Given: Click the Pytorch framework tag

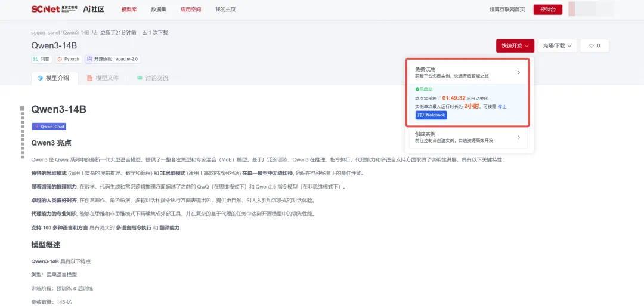Looking at the screenshot, I should [69, 59].
